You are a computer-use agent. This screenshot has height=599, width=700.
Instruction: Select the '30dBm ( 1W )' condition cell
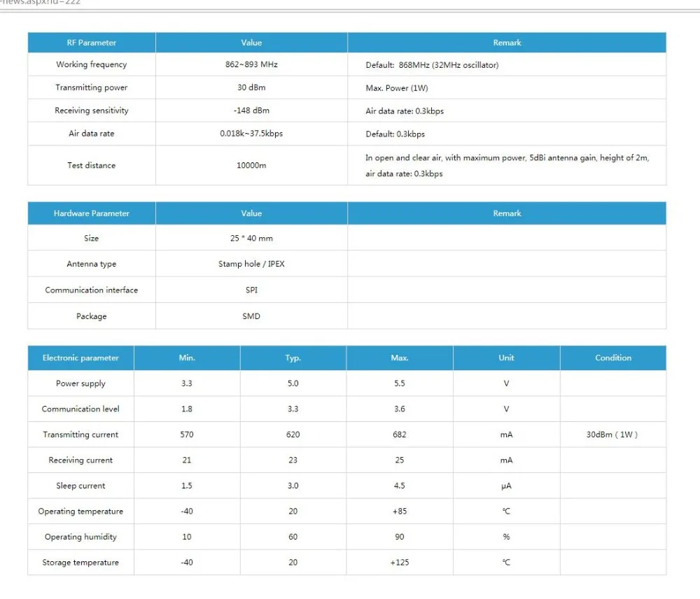pos(612,435)
